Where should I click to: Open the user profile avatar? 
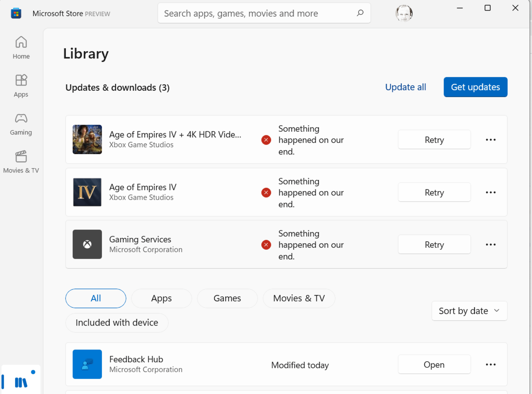pyautogui.click(x=404, y=13)
